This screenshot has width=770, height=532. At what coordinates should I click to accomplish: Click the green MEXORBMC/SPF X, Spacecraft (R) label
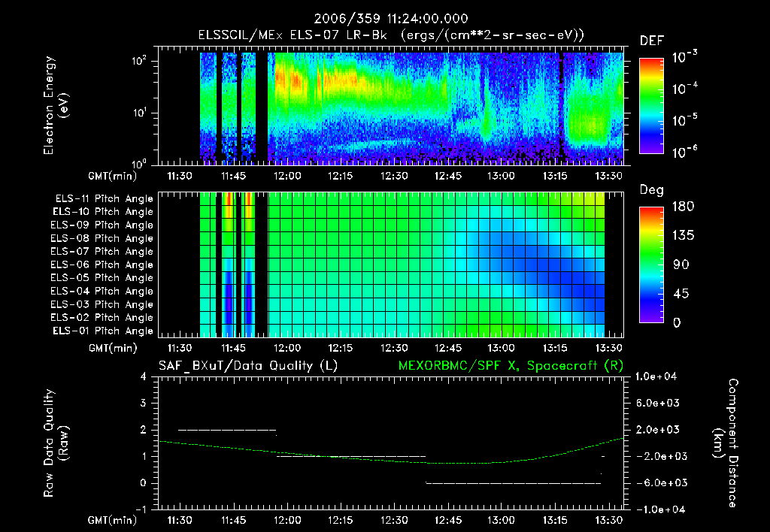coord(511,366)
